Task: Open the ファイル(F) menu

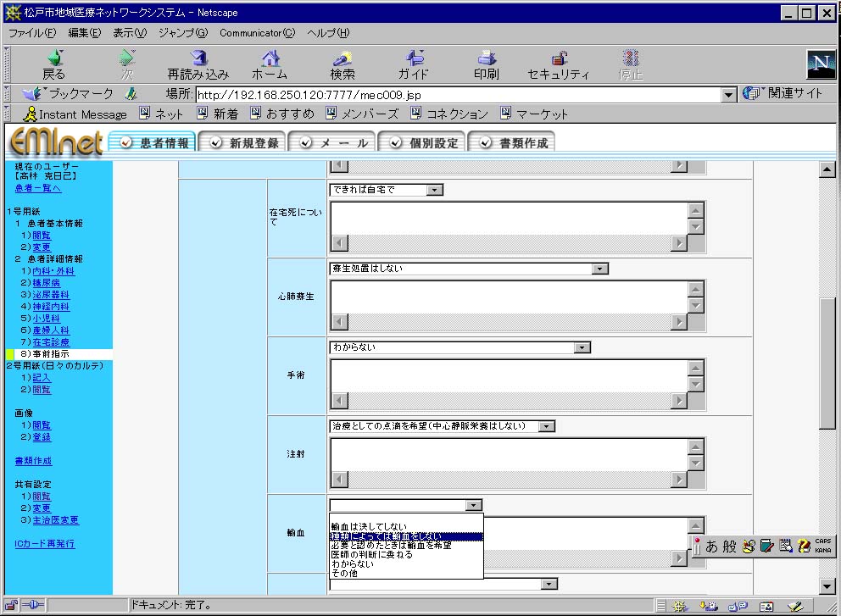Action: pyautogui.click(x=32, y=33)
